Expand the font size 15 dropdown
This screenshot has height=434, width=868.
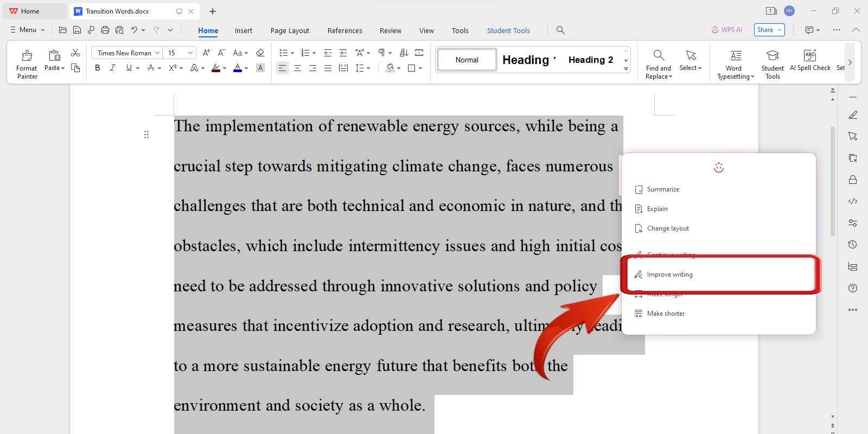pyautogui.click(x=190, y=53)
